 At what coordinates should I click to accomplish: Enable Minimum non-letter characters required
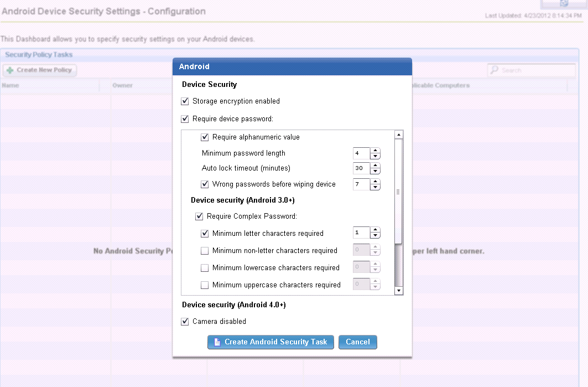tap(205, 251)
